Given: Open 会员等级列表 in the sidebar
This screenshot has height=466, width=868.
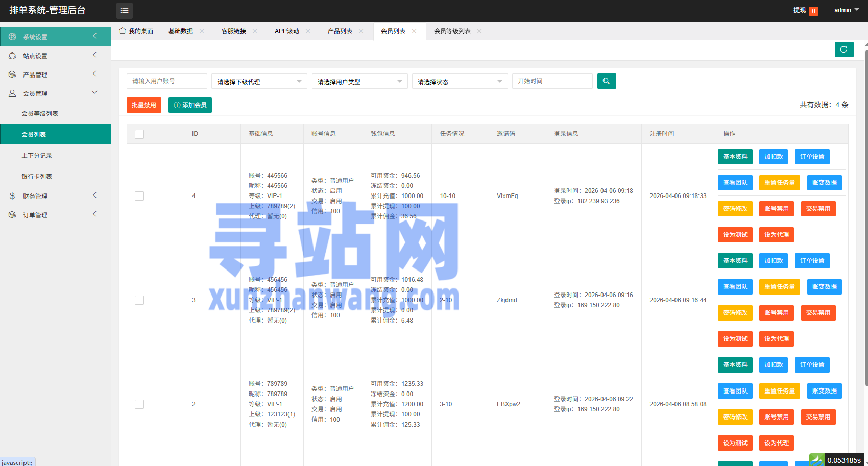Looking at the screenshot, I should pos(56,114).
